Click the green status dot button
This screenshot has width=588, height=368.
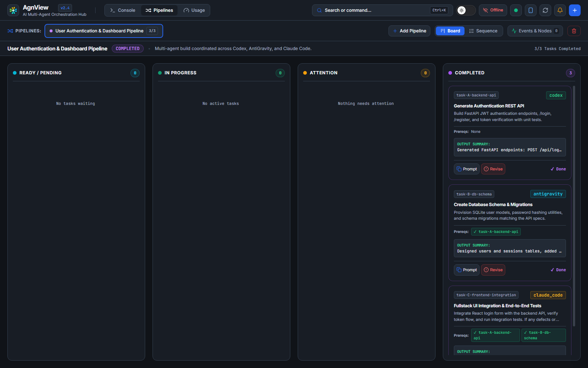pos(516,10)
